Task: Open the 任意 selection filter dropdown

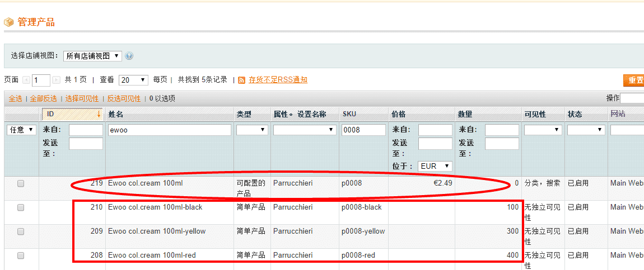Action: 22,130
